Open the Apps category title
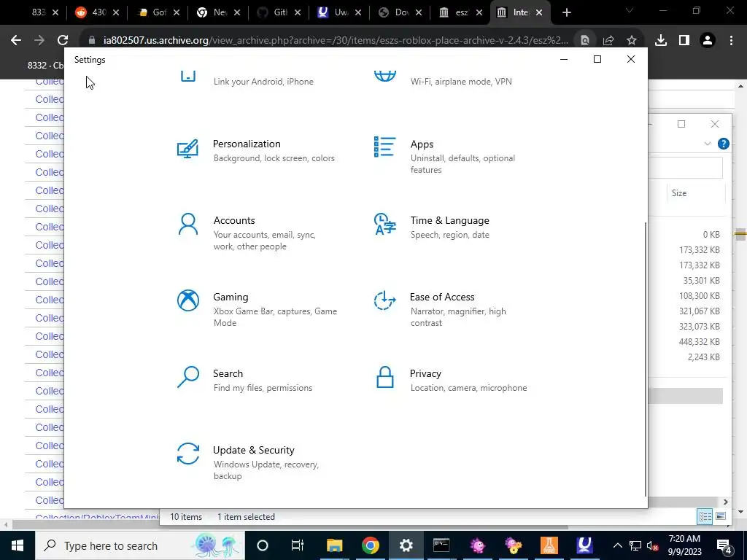 (422, 144)
